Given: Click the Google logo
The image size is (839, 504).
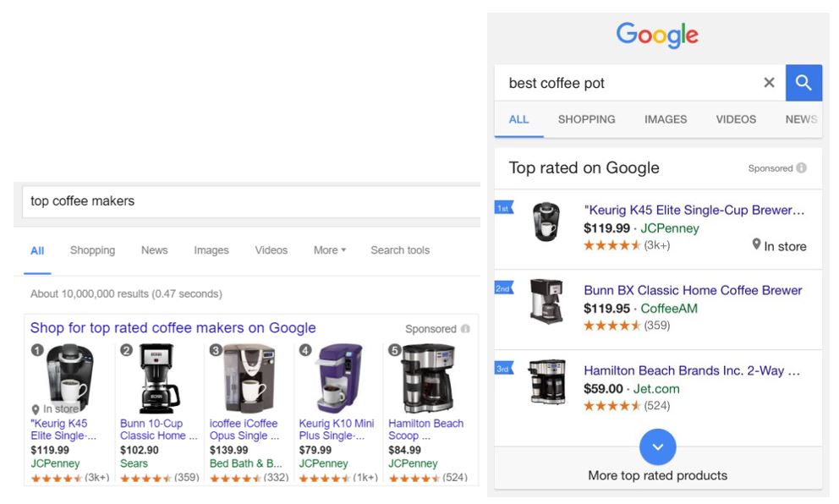Looking at the screenshot, I should [657, 36].
